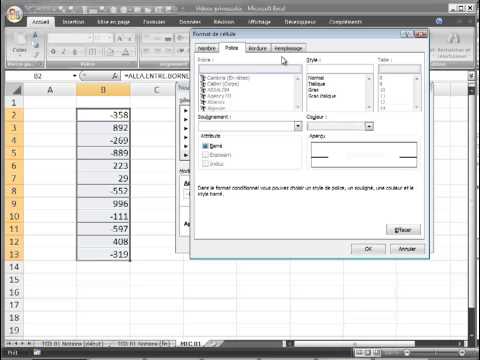Click the bold G formatting icon

pos(53,52)
